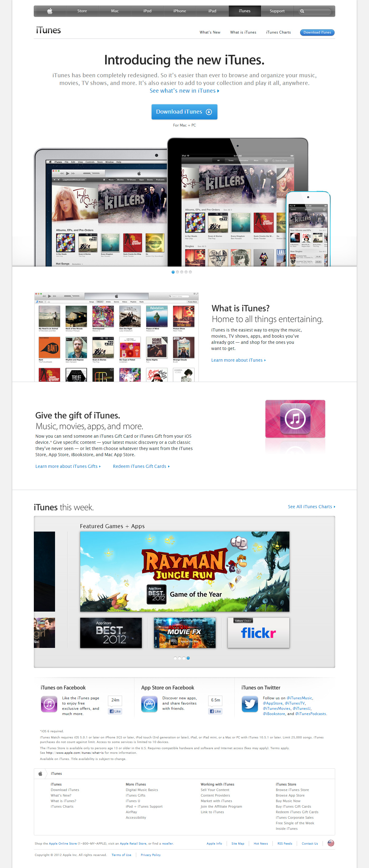Open the Terms of Use link
369x868 pixels.
(121, 855)
